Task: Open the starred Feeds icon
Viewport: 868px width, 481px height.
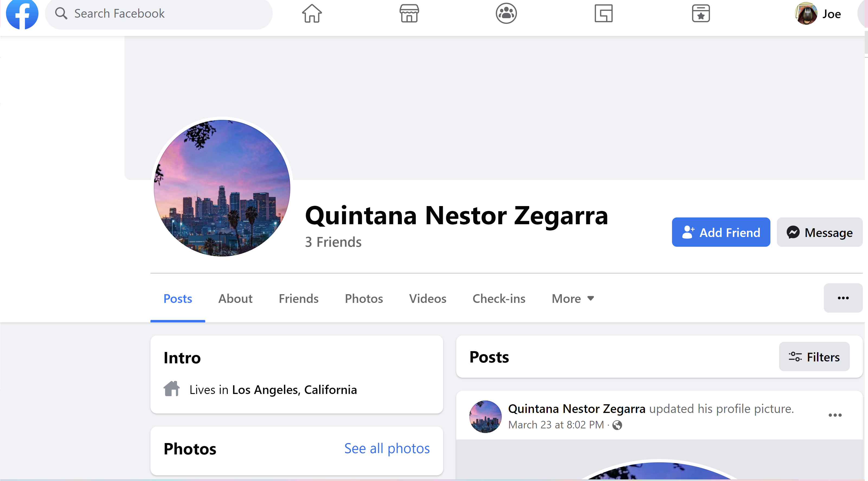Action: [x=701, y=14]
